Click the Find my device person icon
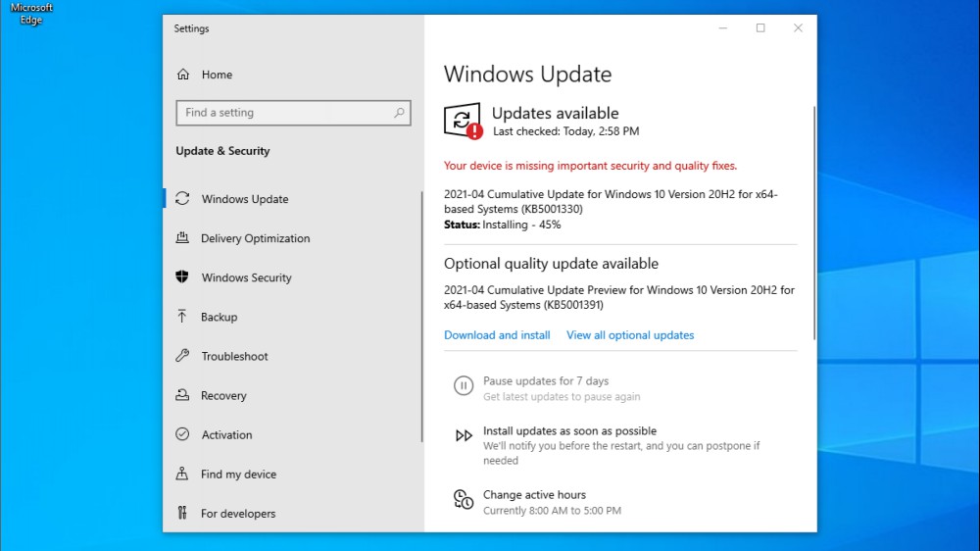Image resolution: width=980 pixels, height=551 pixels. (182, 474)
